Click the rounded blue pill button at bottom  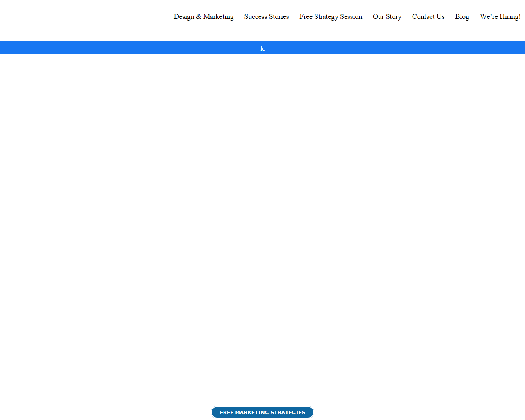[x=262, y=412]
